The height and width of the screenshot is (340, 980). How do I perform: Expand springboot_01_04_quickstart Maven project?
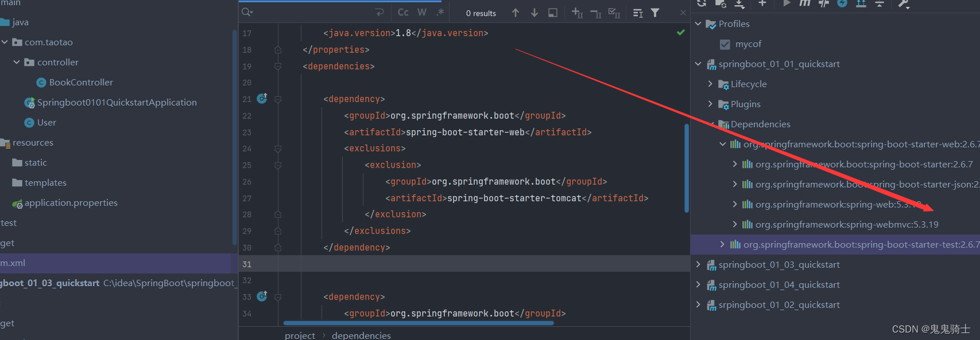[698, 285]
